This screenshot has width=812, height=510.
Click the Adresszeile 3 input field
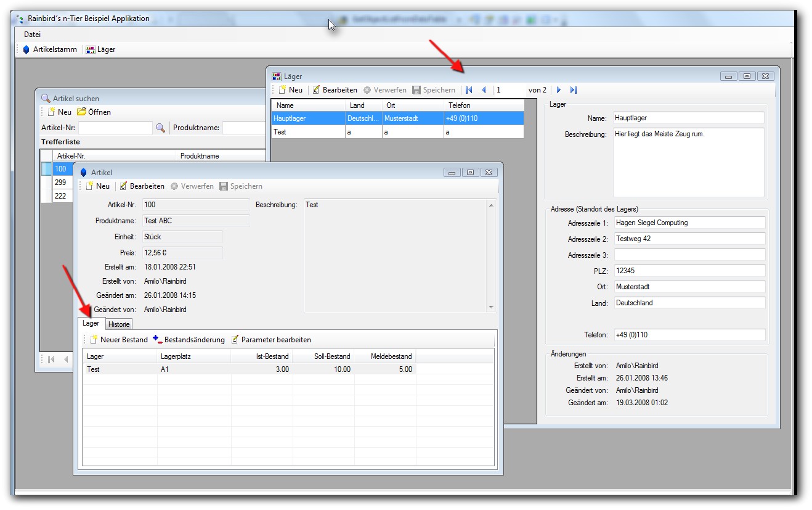pos(689,255)
